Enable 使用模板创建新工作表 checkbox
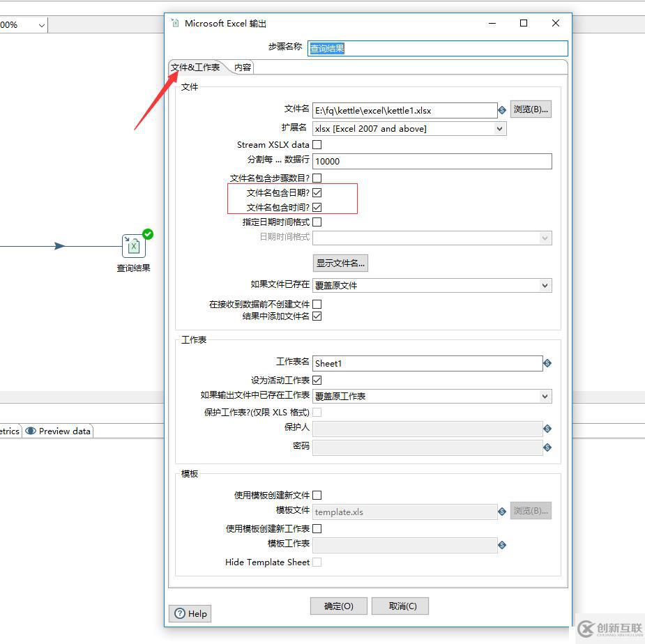The image size is (645, 644). [x=317, y=528]
